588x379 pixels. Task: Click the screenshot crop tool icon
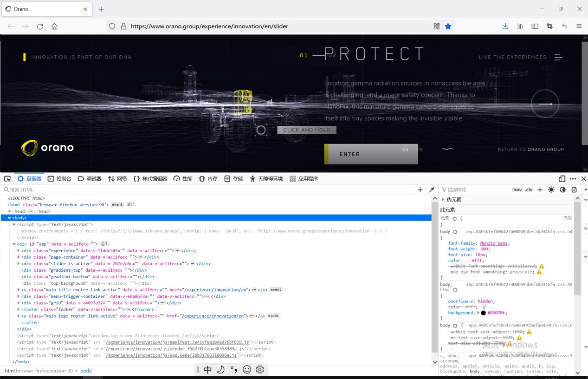pyautogui.click(x=549, y=26)
